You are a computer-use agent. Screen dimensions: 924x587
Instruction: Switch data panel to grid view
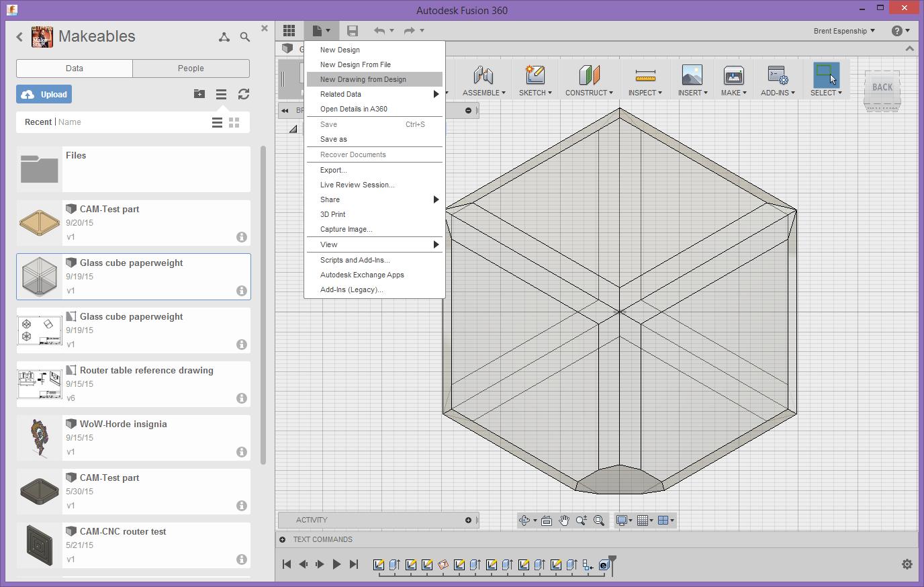point(234,122)
